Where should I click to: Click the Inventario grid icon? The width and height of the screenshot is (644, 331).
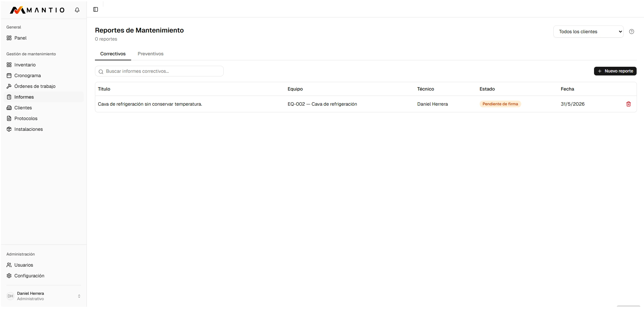pos(9,65)
